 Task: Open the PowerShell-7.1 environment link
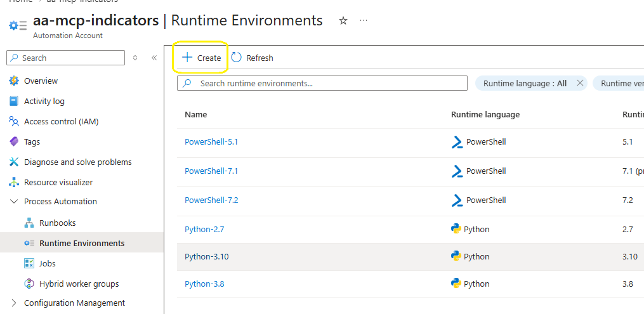(211, 171)
